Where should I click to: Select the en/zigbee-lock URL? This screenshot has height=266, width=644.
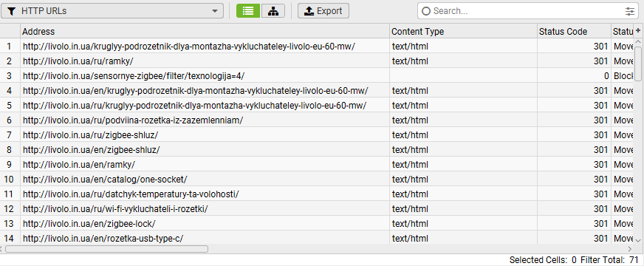[89, 224]
